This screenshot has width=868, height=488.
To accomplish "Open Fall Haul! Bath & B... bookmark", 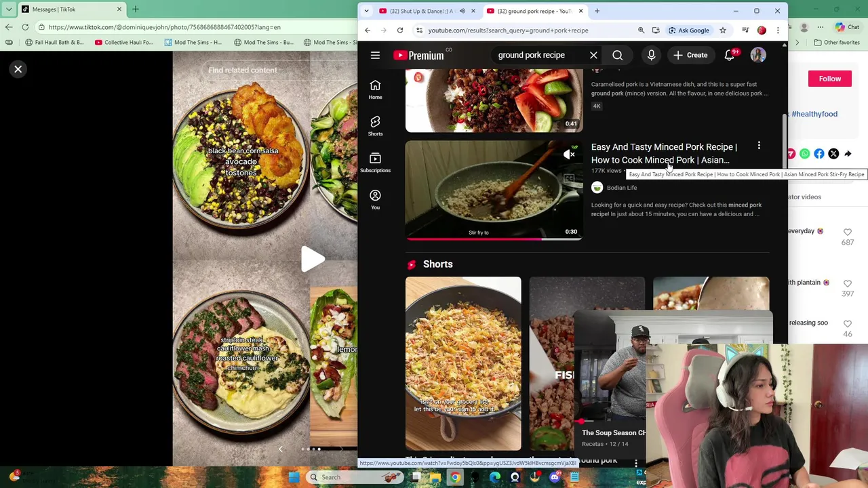I will 54,43.
